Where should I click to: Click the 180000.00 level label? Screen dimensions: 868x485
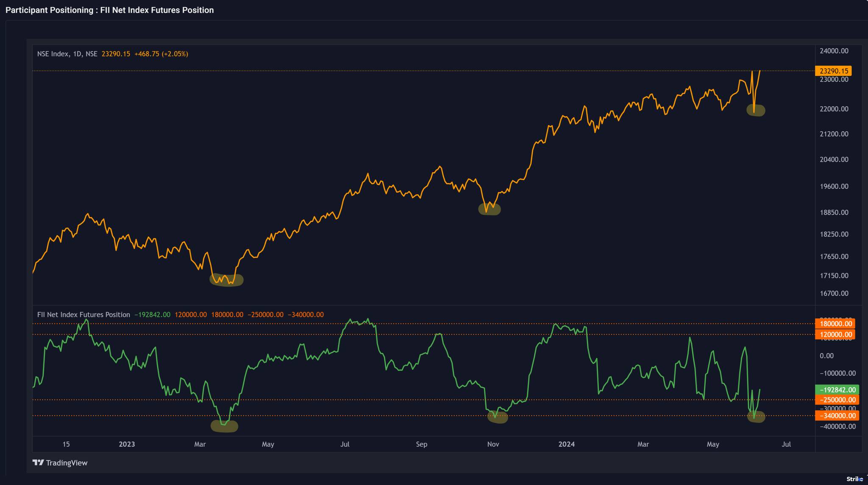835,324
